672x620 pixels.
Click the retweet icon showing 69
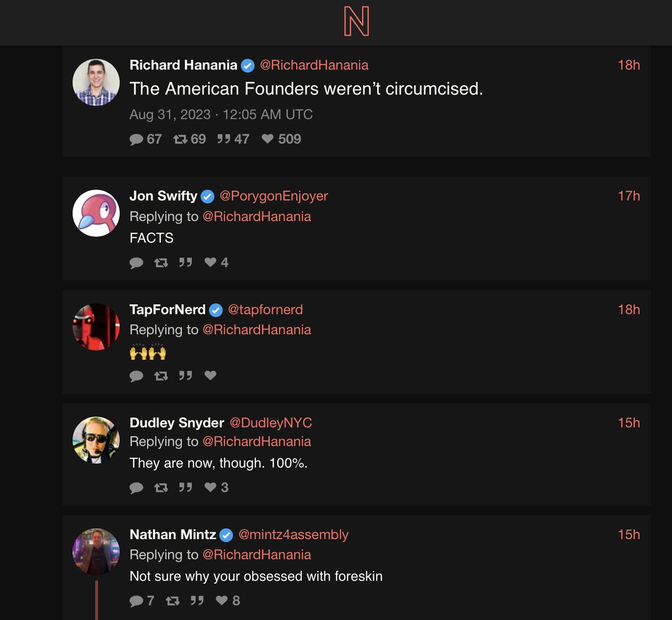tap(180, 140)
